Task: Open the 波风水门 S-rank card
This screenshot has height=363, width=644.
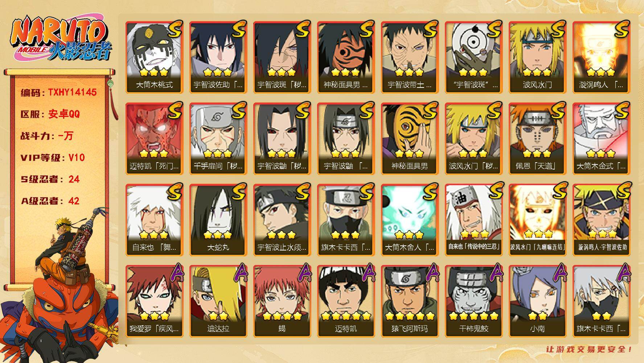Action: click(537, 57)
